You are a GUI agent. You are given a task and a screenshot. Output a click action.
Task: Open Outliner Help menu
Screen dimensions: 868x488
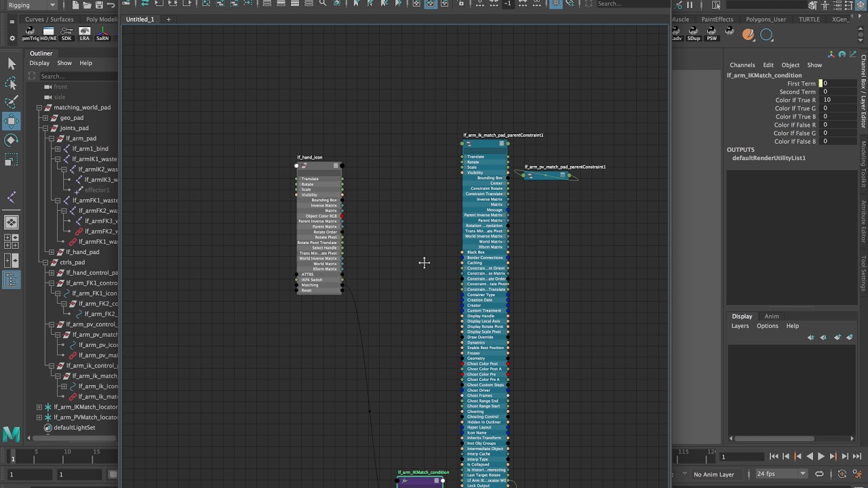tap(85, 63)
